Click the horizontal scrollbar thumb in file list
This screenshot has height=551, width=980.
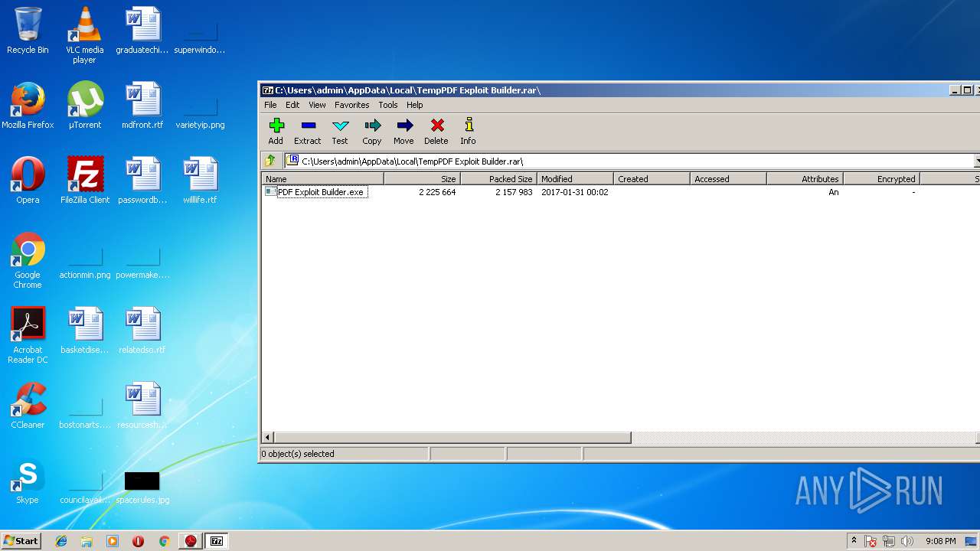click(x=452, y=438)
